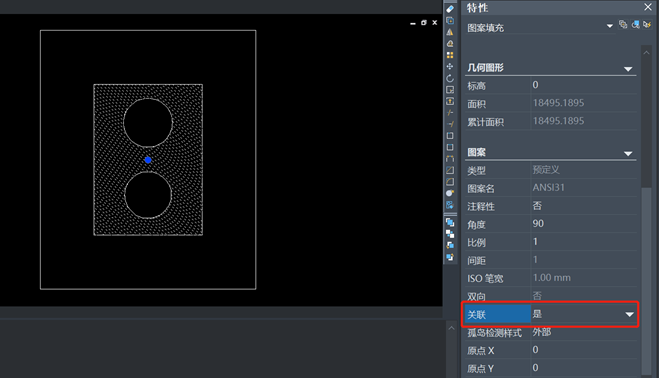
Task: Click the 图案名 row label
Action: tap(481, 189)
